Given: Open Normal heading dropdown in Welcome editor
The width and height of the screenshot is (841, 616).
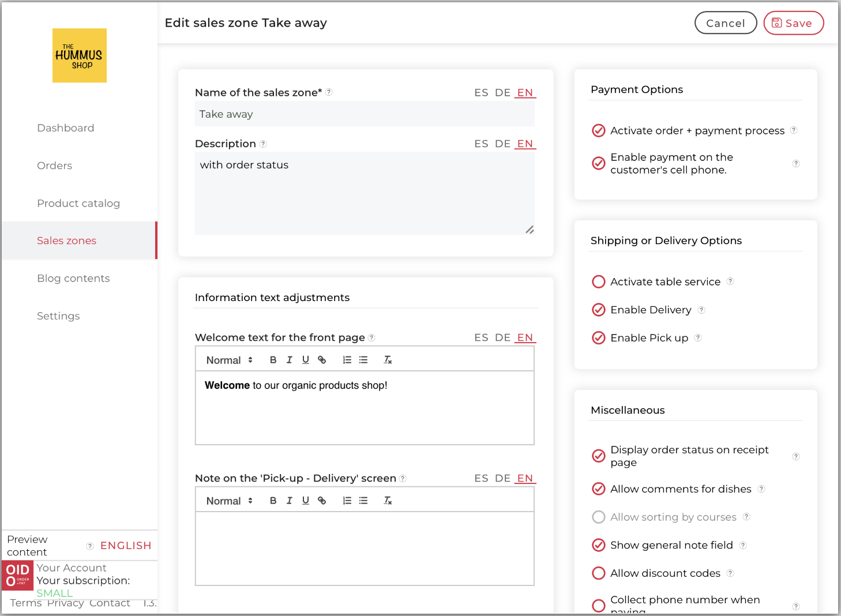Looking at the screenshot, I should click(x=230, y=360).
